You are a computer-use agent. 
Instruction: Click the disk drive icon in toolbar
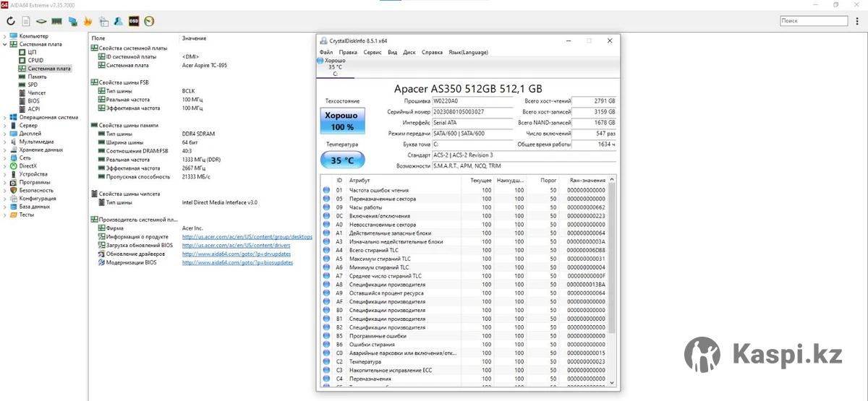41,22
